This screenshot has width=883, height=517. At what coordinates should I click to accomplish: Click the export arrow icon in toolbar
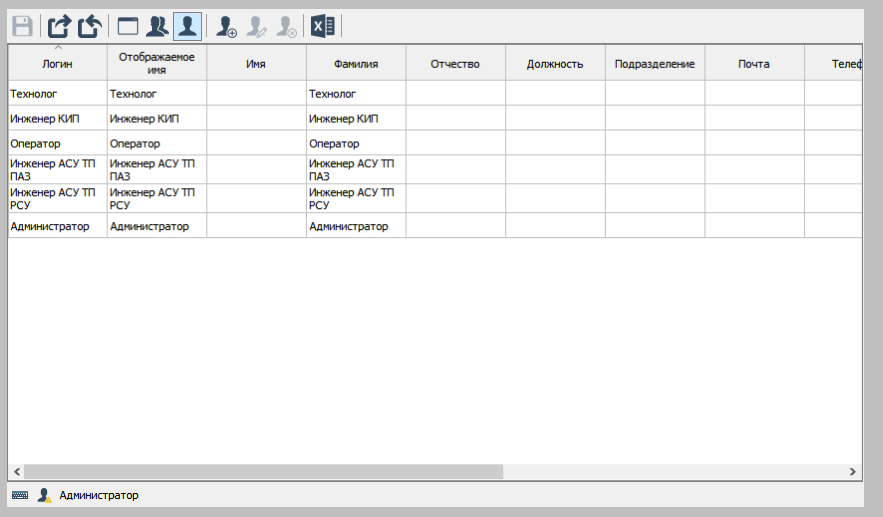click(60, 26)
